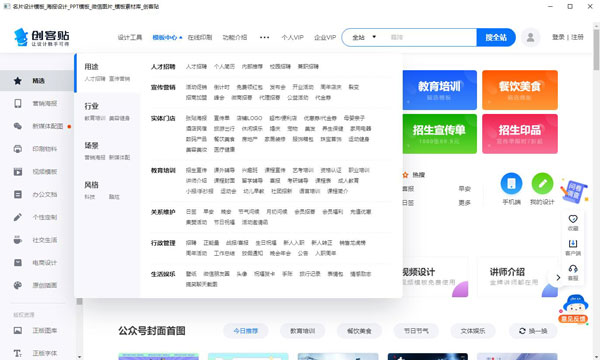Open 新媒体配图 WeChat icon in sidebar
The height and width of the screenshot is (360, 600).
tap(18, 126)
